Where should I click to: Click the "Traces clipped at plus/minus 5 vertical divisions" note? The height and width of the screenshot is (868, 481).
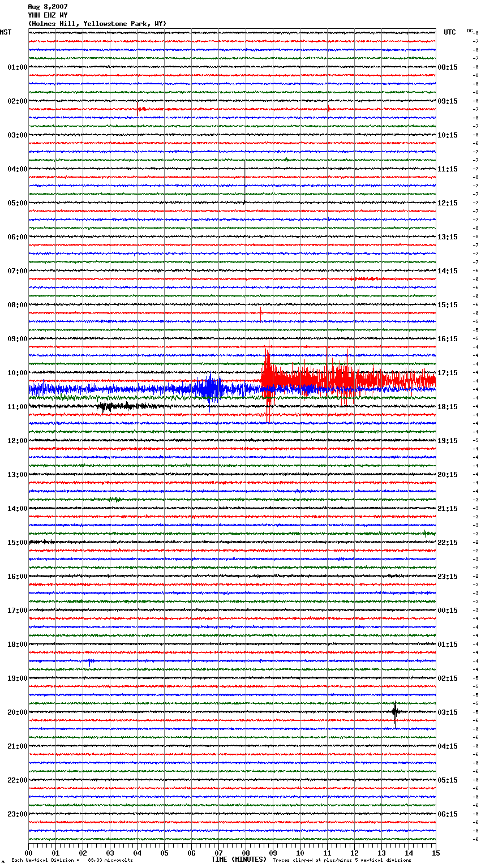click(342, 861)
